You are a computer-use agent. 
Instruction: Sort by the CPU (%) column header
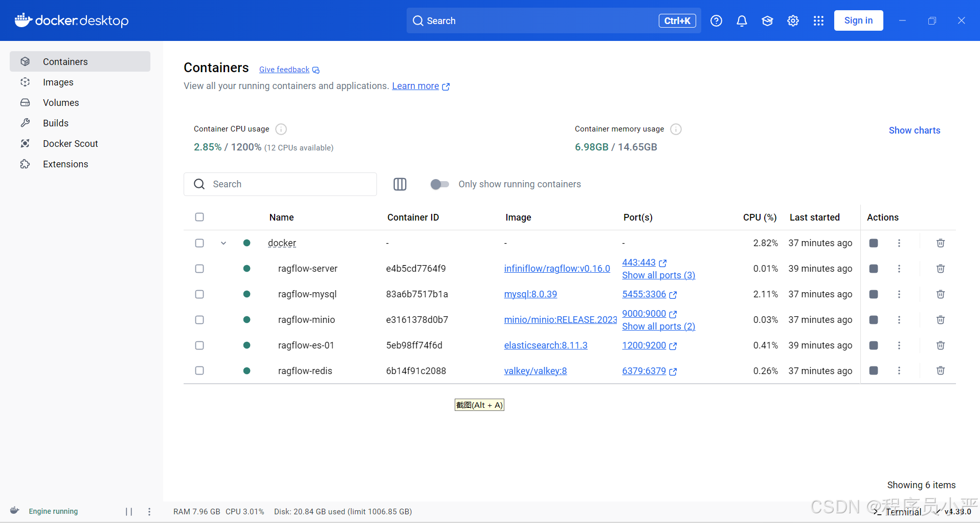[x=760, y=217]
